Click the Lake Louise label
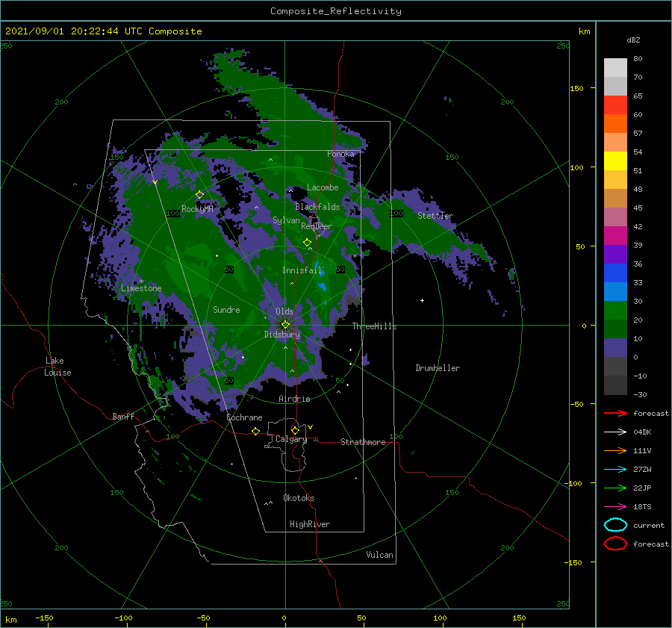 pos(57,367)
